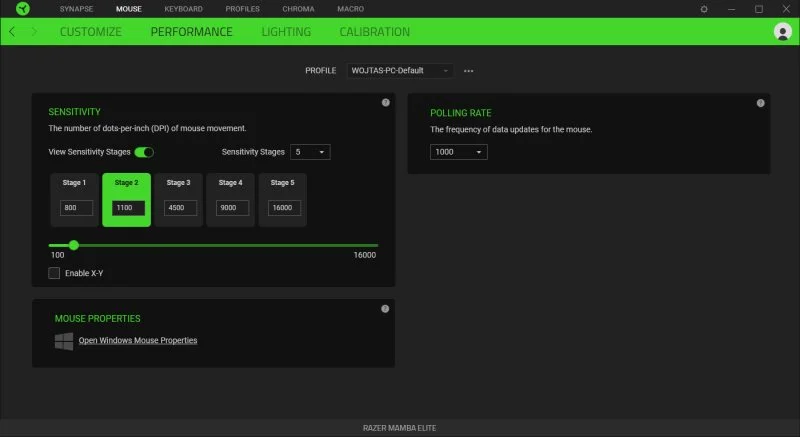Open the Keyboard menu tab
The height and width of the screenshot is (437, 800).
coord(184,9)
